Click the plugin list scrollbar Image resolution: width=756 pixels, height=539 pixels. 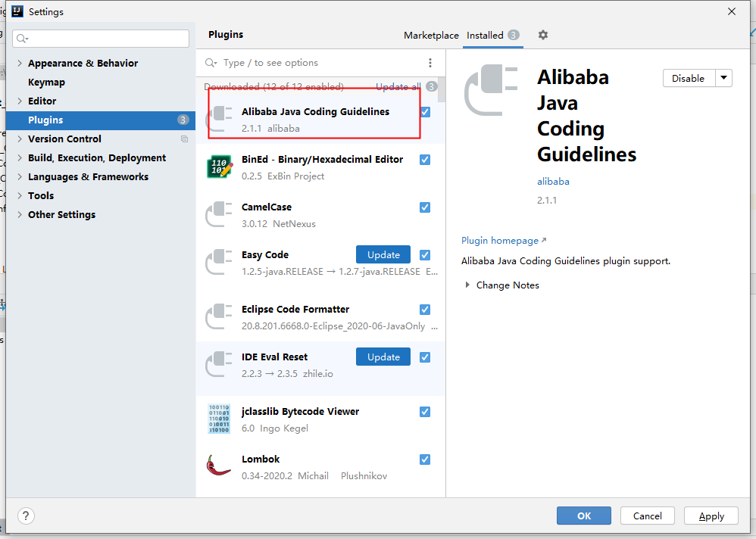click(442, 91)
